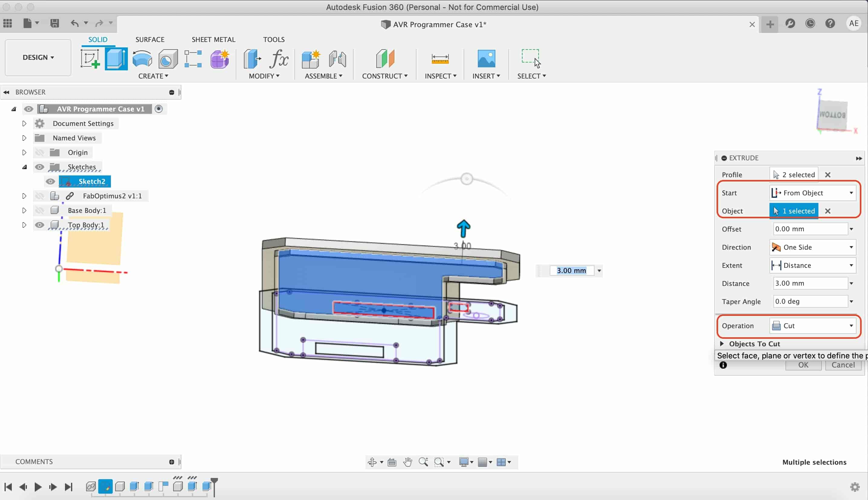Click the Rectangular Pattern icon
This screenshot has width=868, height=500.
[193, 59]
